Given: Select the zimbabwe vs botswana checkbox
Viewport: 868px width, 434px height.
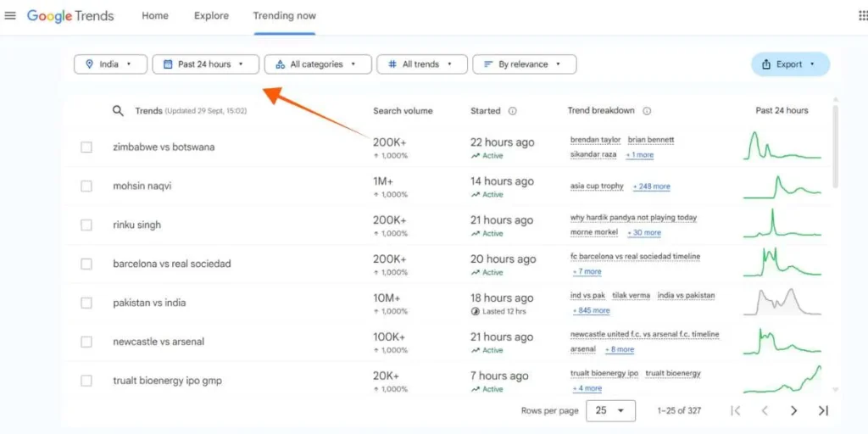Looking at the screenshot, I should [x=86, y=147].
